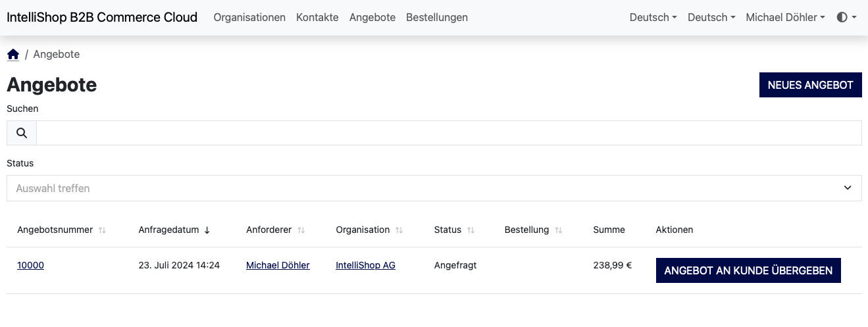868x327 pixels.
Task: Open the Organisationen menu item
Action: [249, 18]
